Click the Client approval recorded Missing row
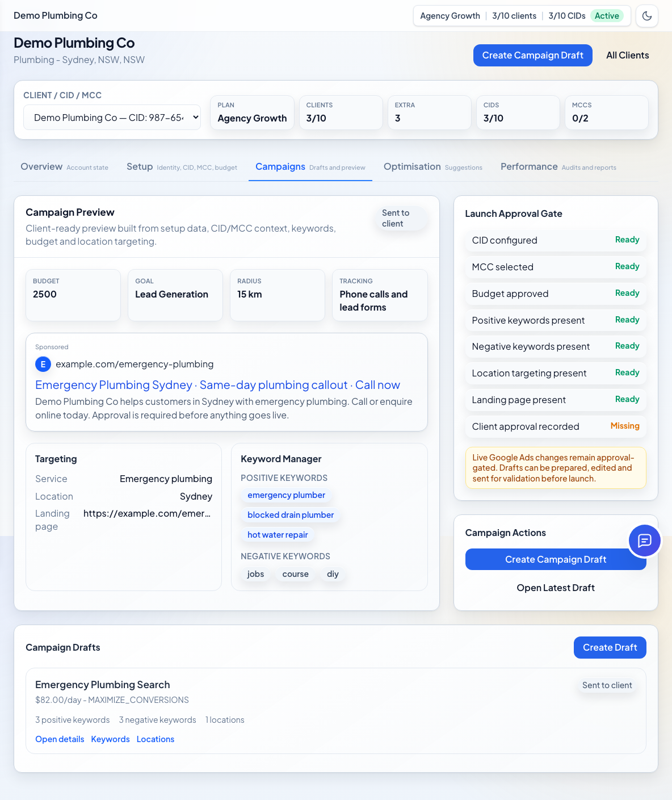The height and width of the screenshot is (800, 672). coord(556,426)
